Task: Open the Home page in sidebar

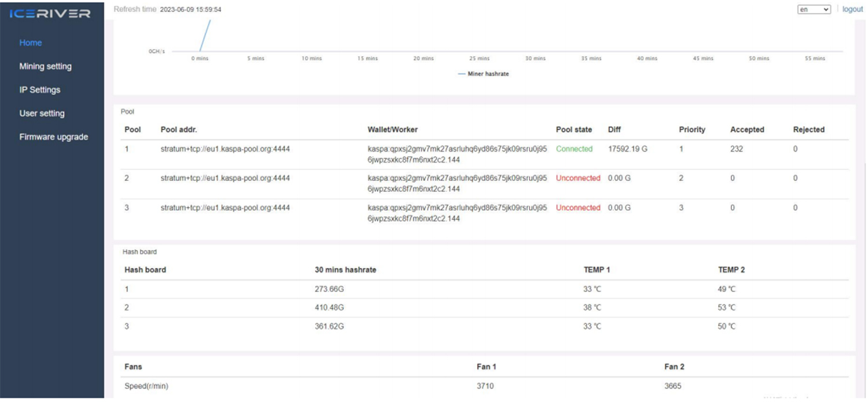Action: pos(31,43)
